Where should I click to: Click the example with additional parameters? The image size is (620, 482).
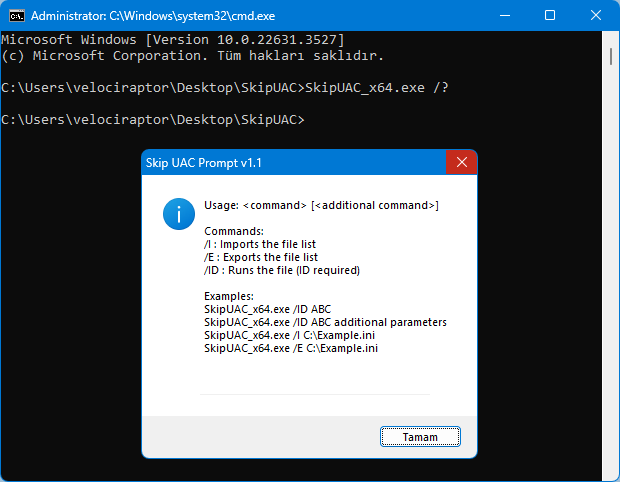[325, 322]
